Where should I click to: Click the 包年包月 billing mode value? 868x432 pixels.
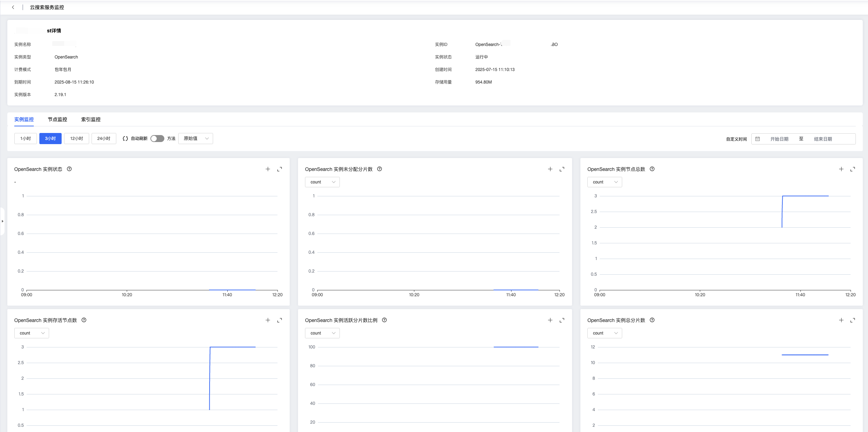tap(63, 70)
